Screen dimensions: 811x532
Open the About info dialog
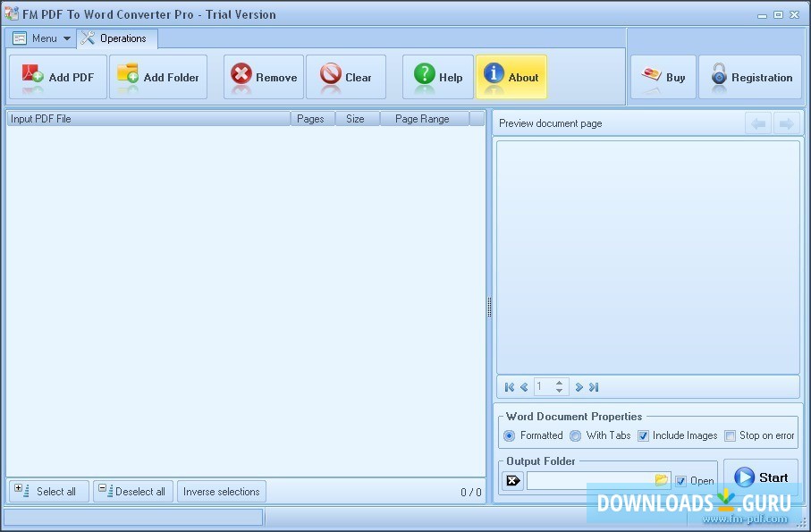click(x=511, y=77)
